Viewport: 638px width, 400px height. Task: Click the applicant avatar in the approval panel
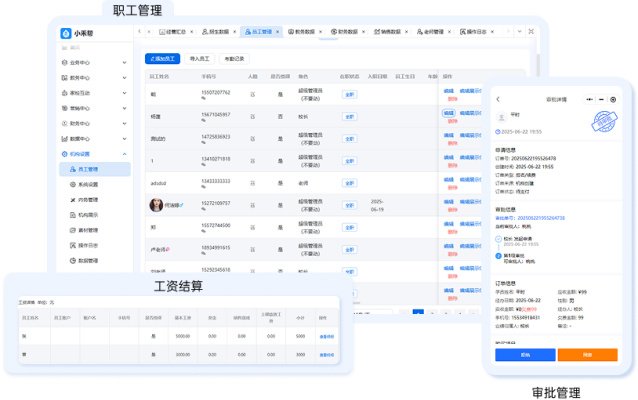tap(501, 117)
